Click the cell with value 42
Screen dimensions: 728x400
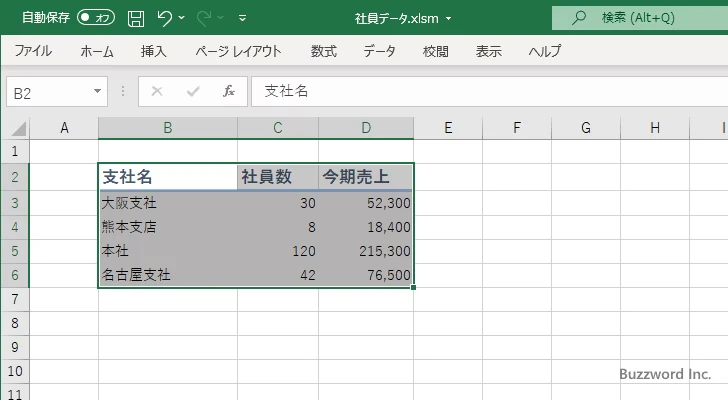278,275
